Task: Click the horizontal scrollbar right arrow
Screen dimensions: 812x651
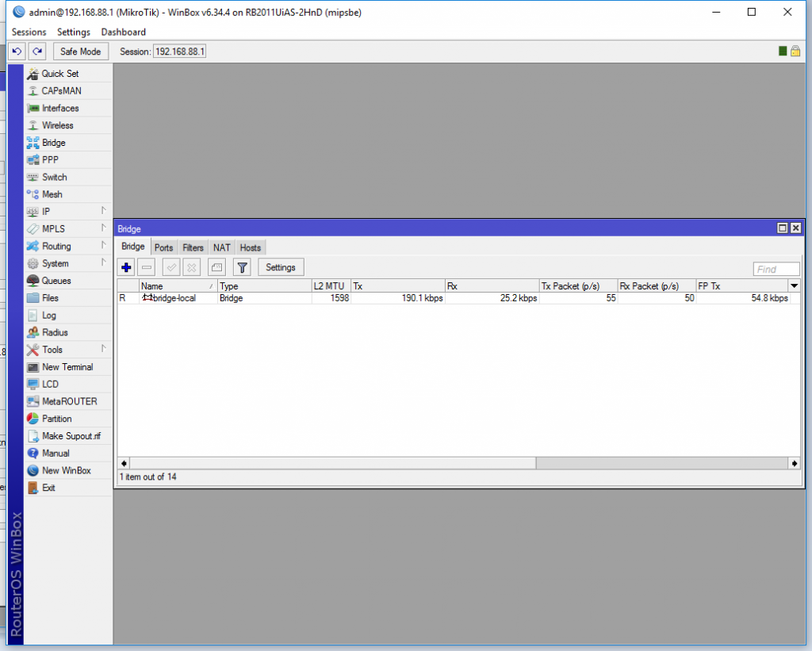Action: [795, 464]
